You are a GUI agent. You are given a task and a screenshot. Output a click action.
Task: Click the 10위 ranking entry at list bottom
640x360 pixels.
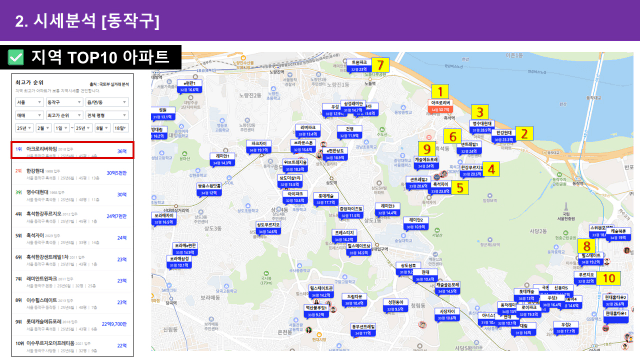(72, 347)
